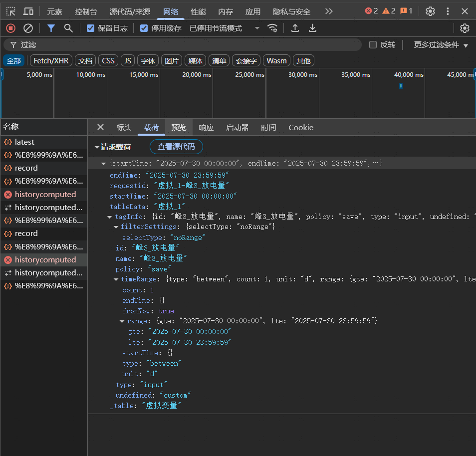Collapse the tagInfo node
This screenshot has height=456, width=476.
110,217
